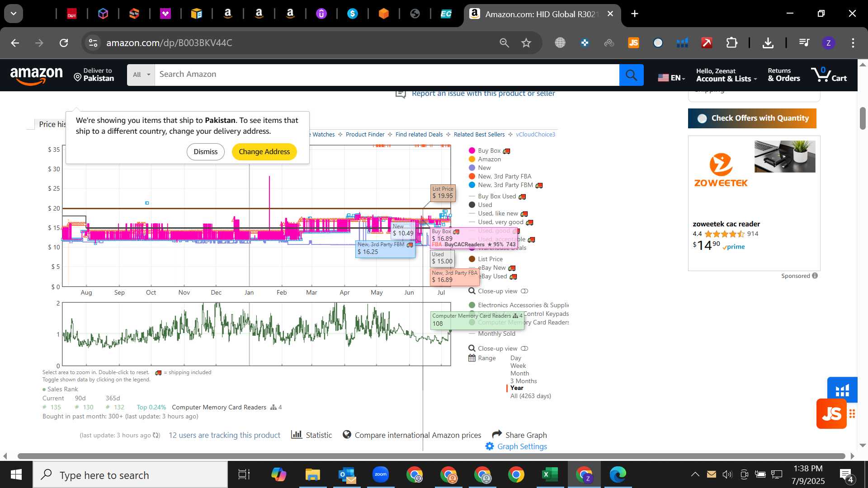Open the zoweetek cac reader ad
This screenshot has width=868, height=488.
(754, 203)
